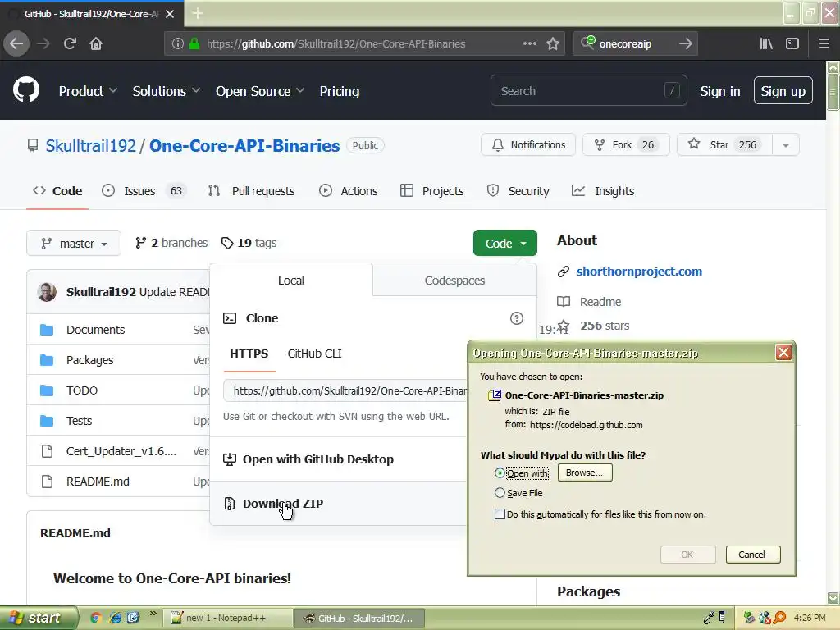The image size is (840, 630).
Task: Click Sign in link
Action: tap(720, 91)
